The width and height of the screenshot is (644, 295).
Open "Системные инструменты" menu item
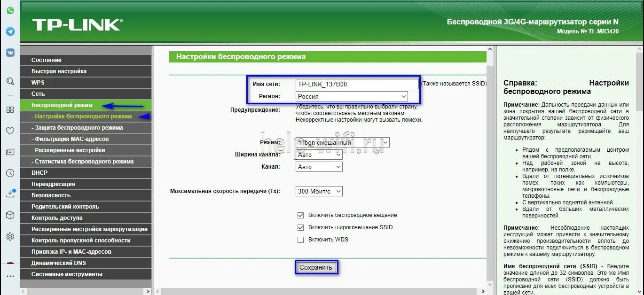[86, 274]
